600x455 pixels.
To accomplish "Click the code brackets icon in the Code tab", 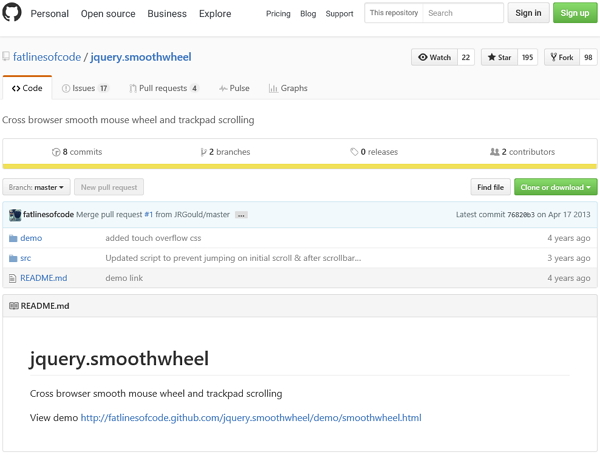I will click(x=16, y=88).
